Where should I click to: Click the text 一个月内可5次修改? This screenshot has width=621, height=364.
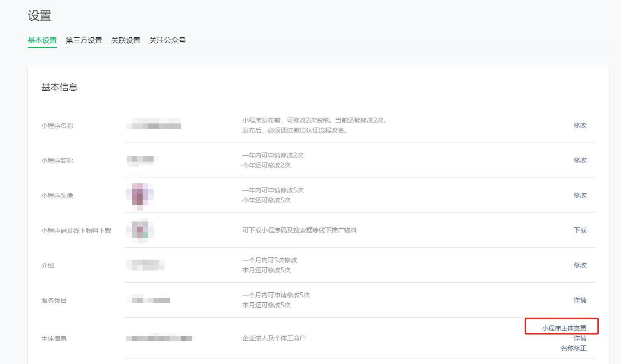click(x=269, y=260)
